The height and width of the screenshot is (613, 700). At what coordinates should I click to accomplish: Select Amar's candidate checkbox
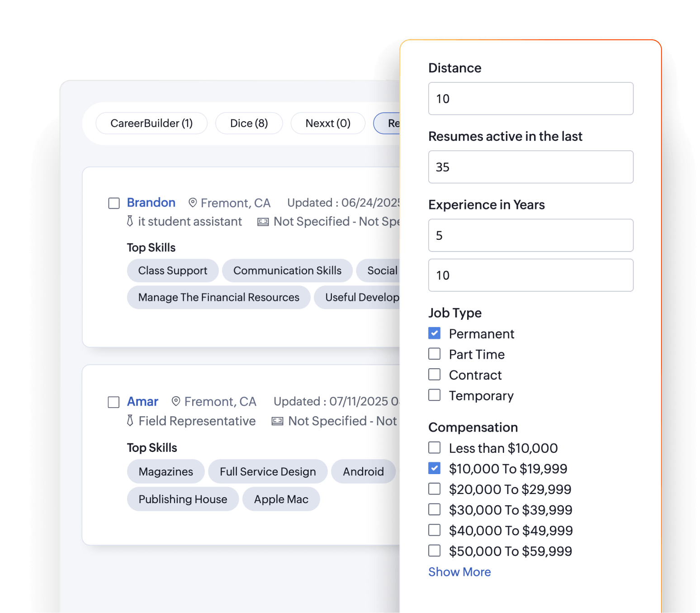(x=114, y=402)
